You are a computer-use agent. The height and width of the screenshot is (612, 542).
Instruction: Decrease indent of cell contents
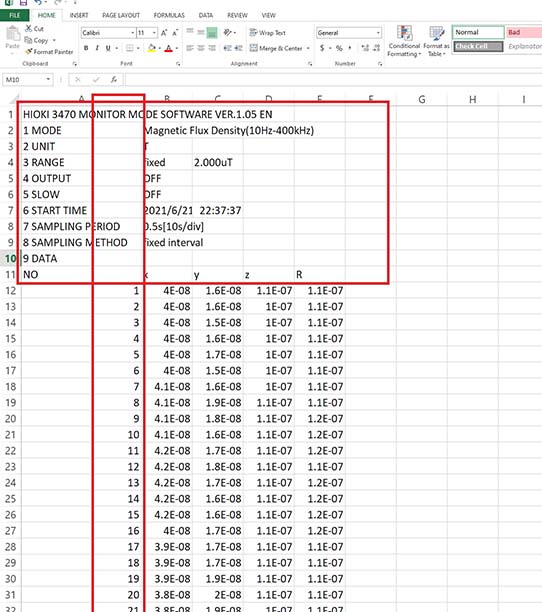pyautogui.click(x=227, y=48)
